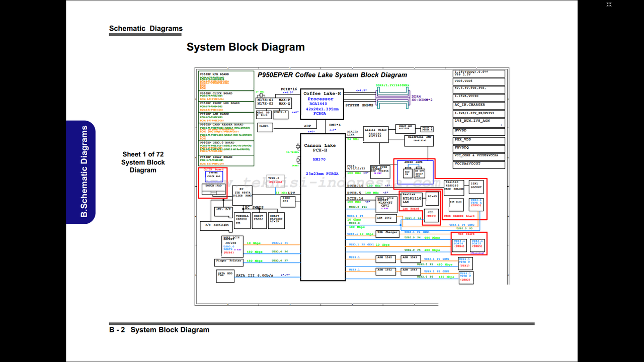Click the 'N17E-G1 MAX-P' GPU block
The height and width of the screenshot is (362, 644).
tap(274, 102)
